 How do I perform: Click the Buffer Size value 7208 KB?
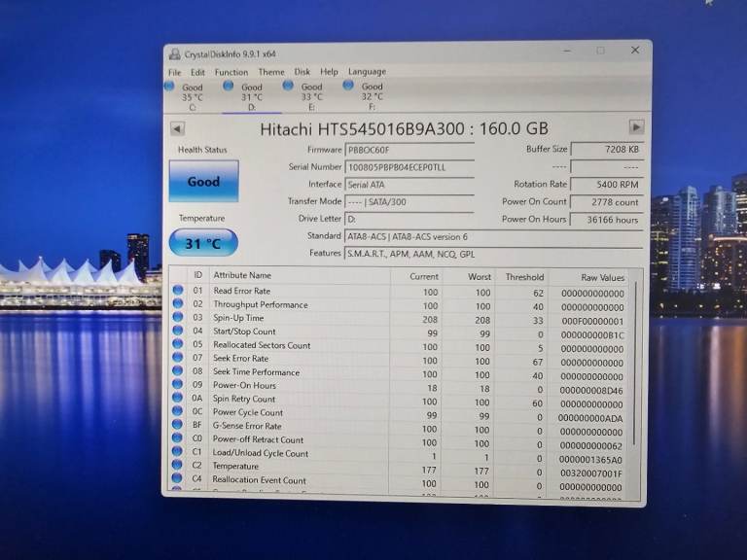pos(607,149)
